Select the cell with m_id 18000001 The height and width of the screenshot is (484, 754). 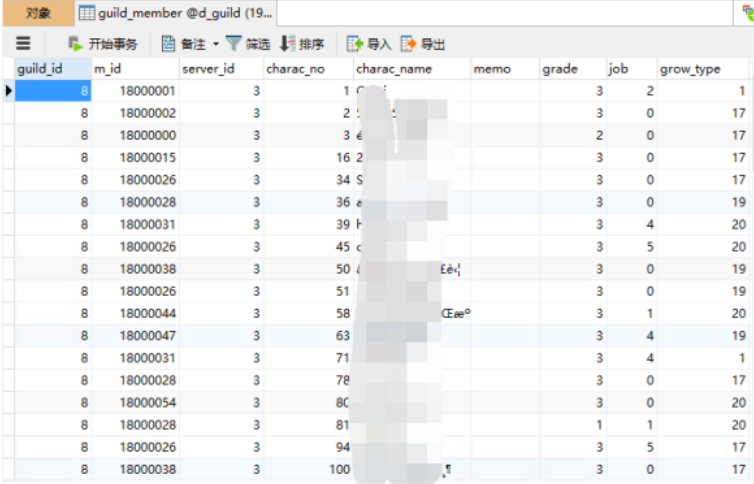pyautogui.click(x=134, y=91)
